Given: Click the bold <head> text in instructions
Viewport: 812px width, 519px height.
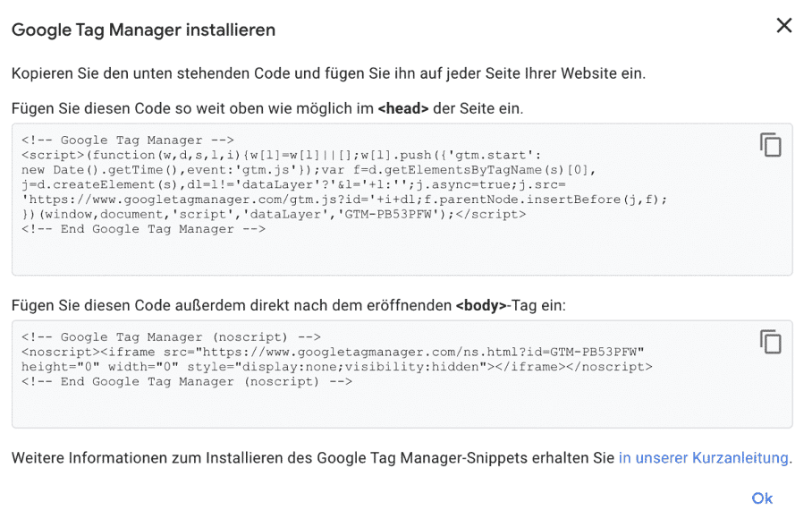Looking at the screenshot, I should (403, 109).
